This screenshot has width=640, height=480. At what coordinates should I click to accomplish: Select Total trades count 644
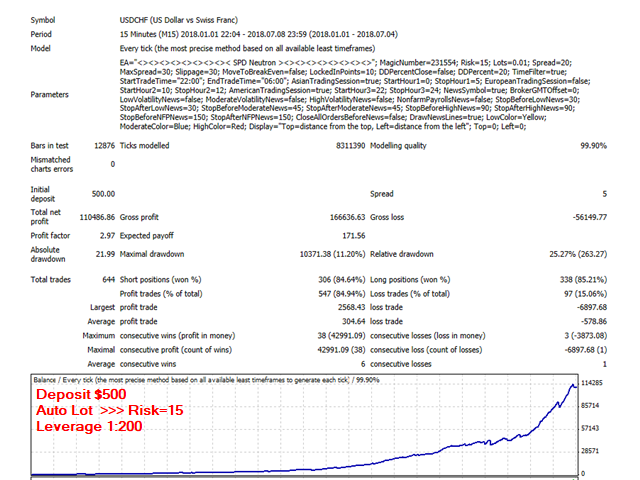pos(109,280)
